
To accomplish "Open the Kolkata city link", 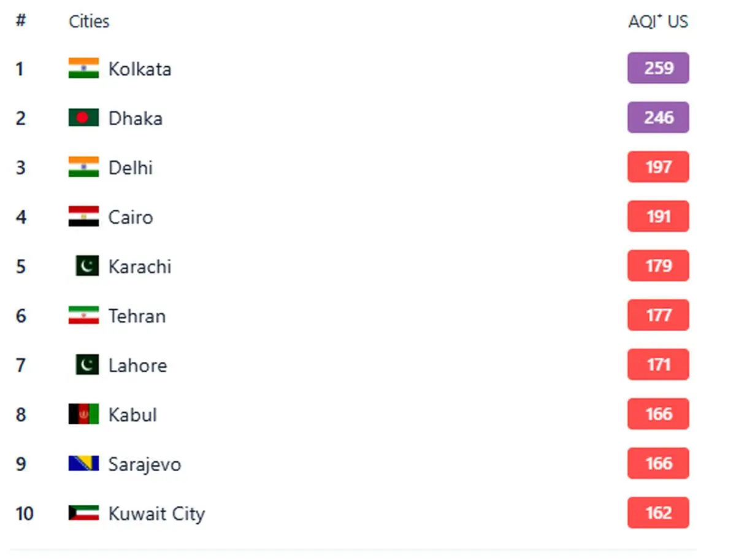I will point(140,69).
